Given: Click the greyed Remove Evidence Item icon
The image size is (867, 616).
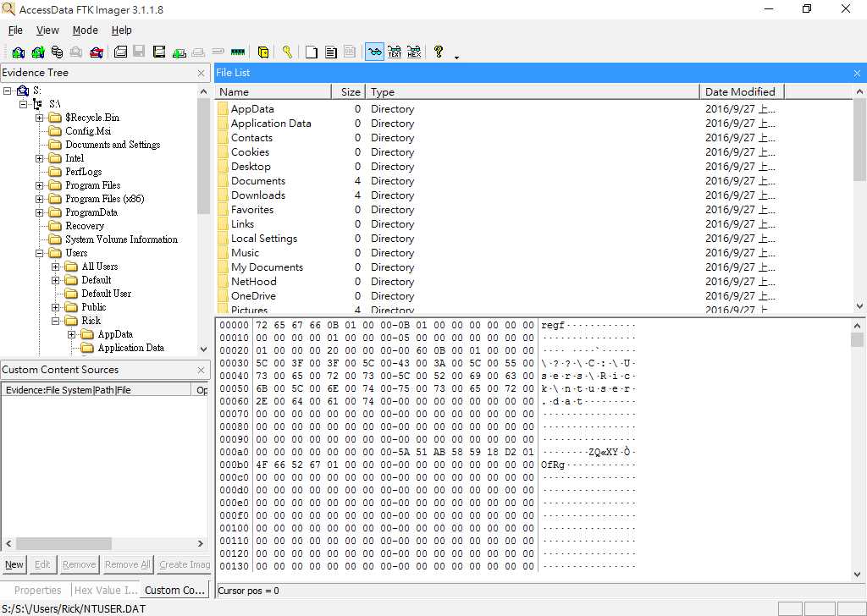Looking at the screenshot, I should tap(76, 52).
